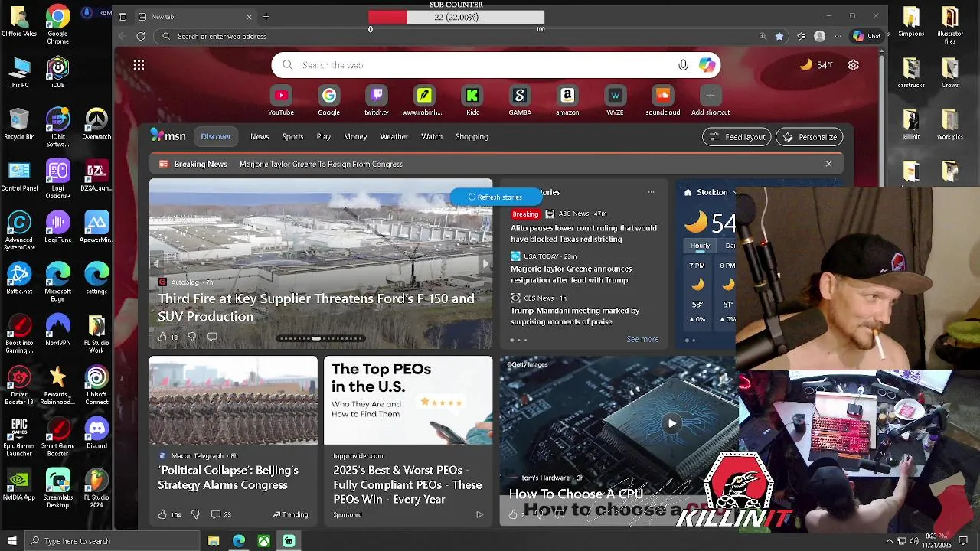Click the favorites star in address bar
This screenshot has width=980, height=551.
tap(779, 36)
